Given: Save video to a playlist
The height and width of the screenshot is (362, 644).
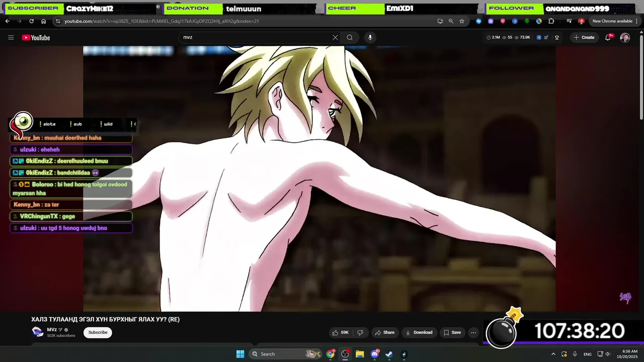Looking at the screenshot, I should 452,332.
